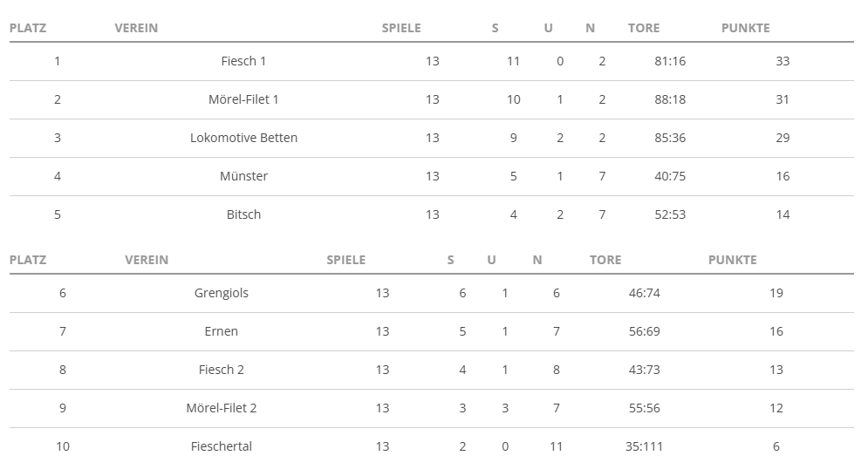
Task: Click the Münster team name
Action: 243,176
